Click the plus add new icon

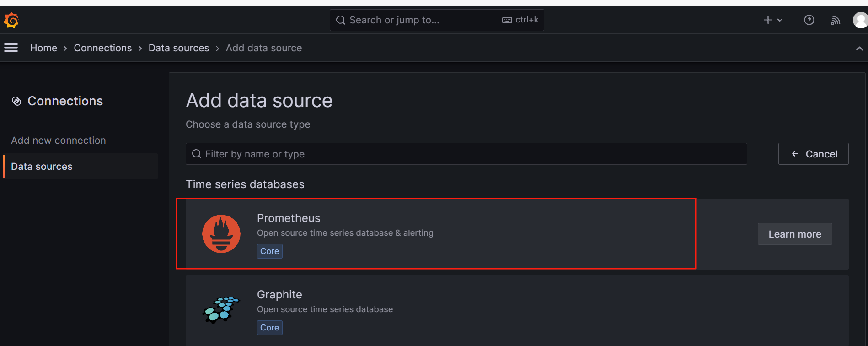click(x=768, y=20)
